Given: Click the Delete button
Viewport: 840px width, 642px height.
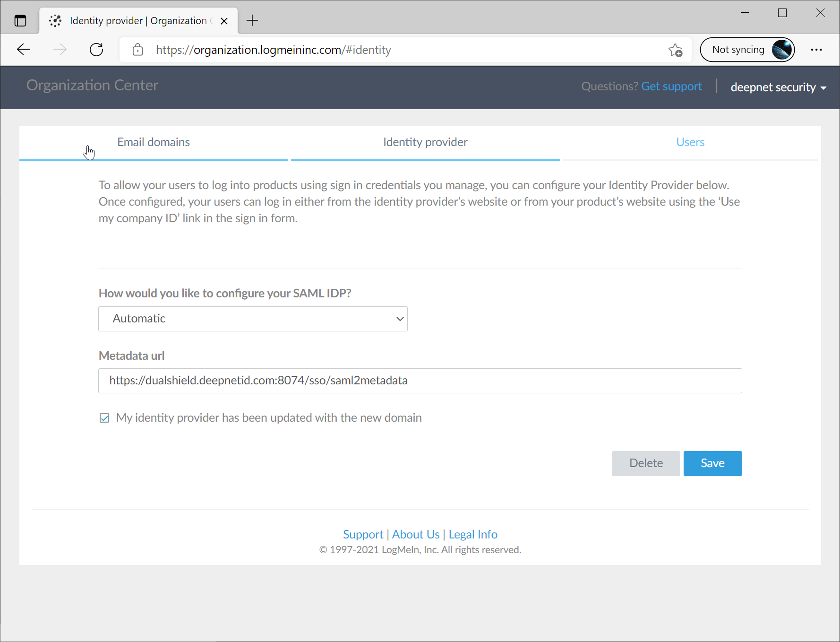Looking at the screenshot, I should pyautogui.click(x=646, y=463).
